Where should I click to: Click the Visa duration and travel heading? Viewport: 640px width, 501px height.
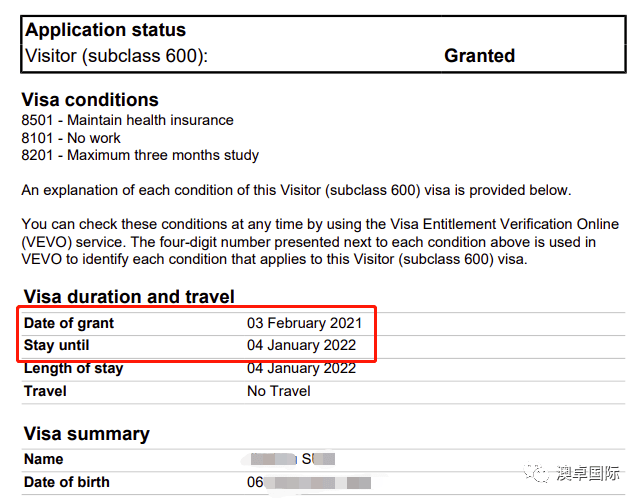click(x=129, y=296)
